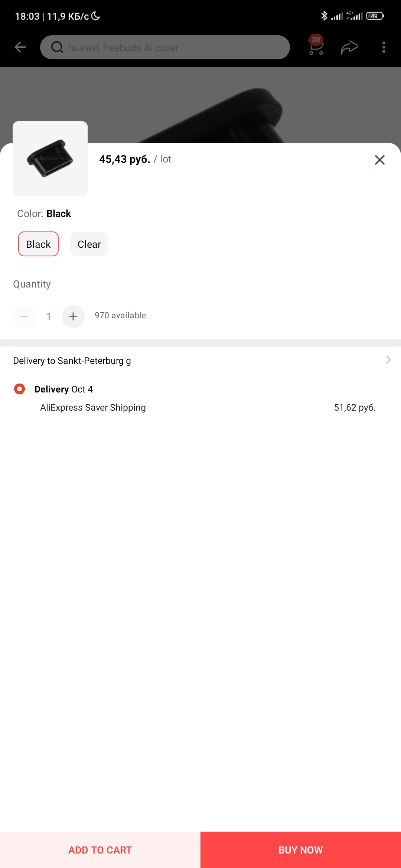Tap the share arrow icon
The height and width of the screenshot is (868, 401).
[349, 47]
